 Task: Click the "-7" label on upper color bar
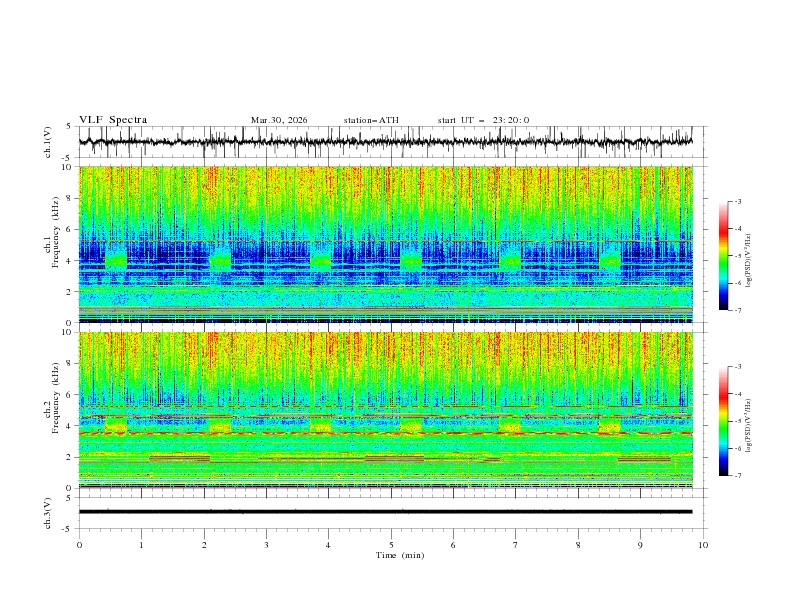(x=737, y=310)
